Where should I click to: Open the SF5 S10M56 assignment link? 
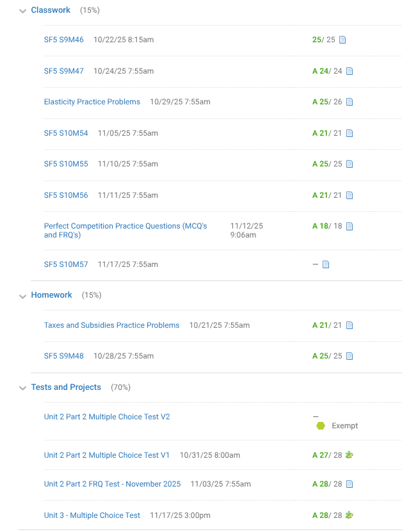point(66,195)
